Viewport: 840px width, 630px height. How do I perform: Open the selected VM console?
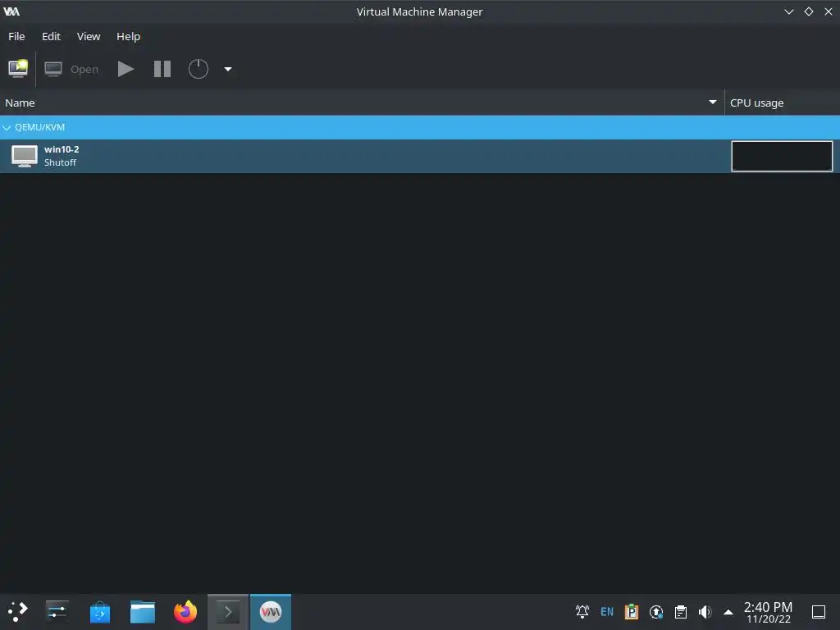71,69
